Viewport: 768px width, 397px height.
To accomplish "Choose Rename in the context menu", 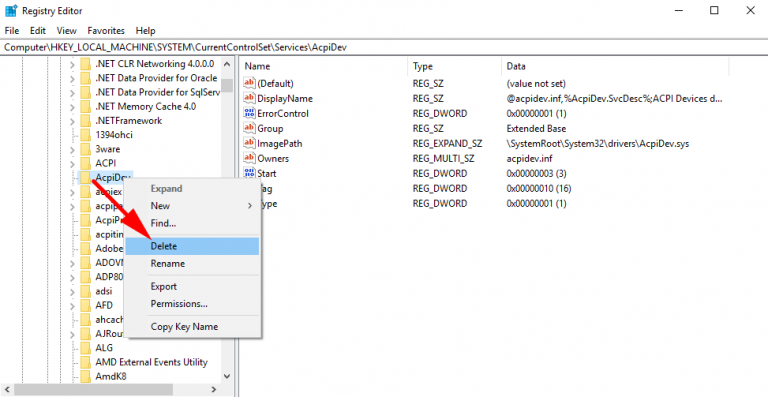I will (x=192, y=263).
